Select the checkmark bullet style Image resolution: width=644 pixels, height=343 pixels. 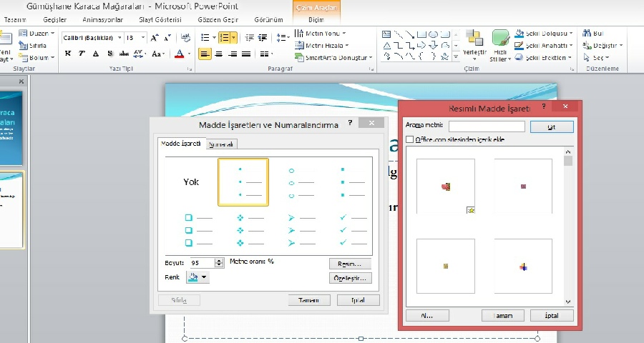click(x=353, y=229)
